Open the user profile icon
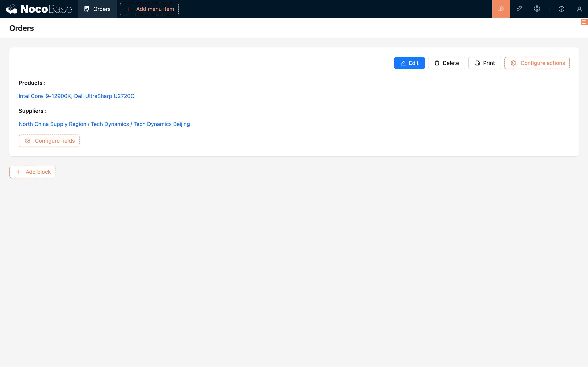The height and width of the screenshot is (367, 588). coord(579,9)
